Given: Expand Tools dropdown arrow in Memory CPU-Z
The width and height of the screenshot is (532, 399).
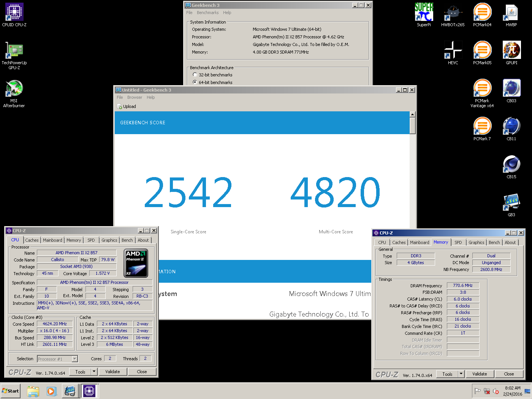Looking at the screenshot, I should (x=461, y=374).
